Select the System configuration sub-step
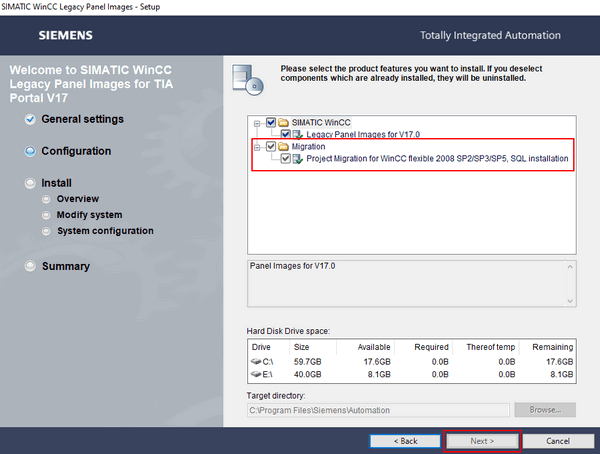Image resolution: width=600 pixels, height=454 pixels. coord(105,231)
